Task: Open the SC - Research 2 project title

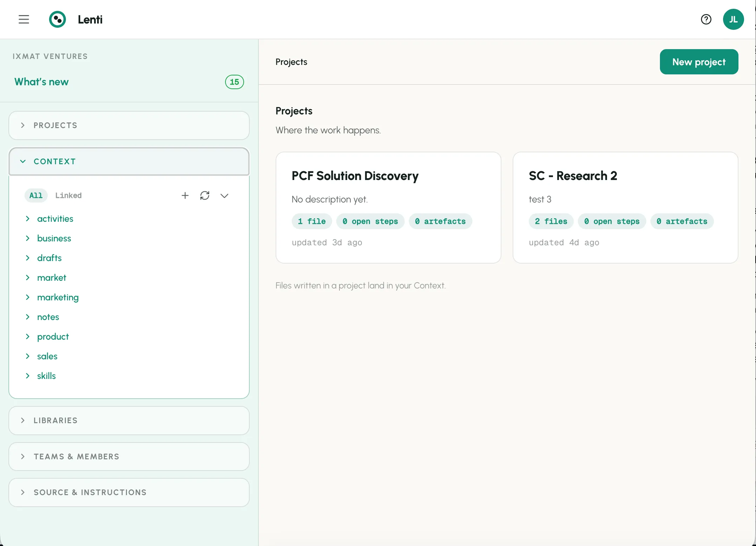Action: pyautogui.click(x=573, y=176)
